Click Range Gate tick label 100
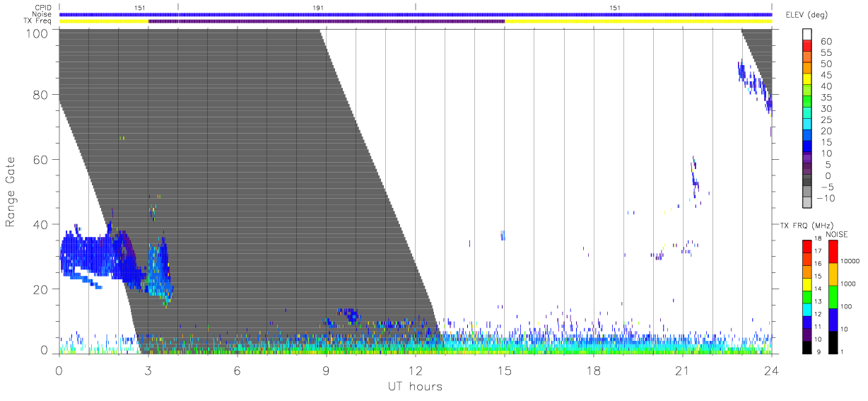868x401 pixels. (37, 33)
